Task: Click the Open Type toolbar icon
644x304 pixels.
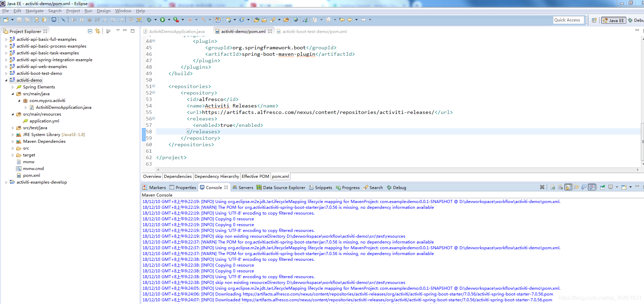Action: [x=256, y=20]
